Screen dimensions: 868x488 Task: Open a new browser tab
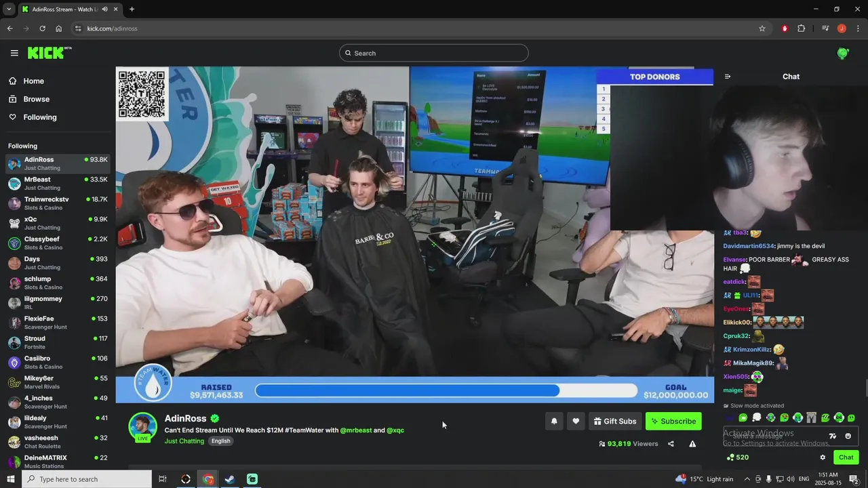coord(132,9)
